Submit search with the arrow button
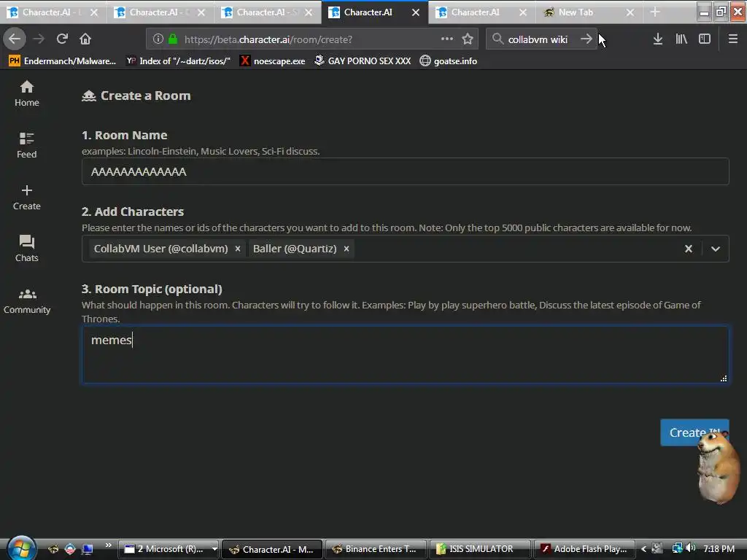The image size is (747, 560). [587, 39]
